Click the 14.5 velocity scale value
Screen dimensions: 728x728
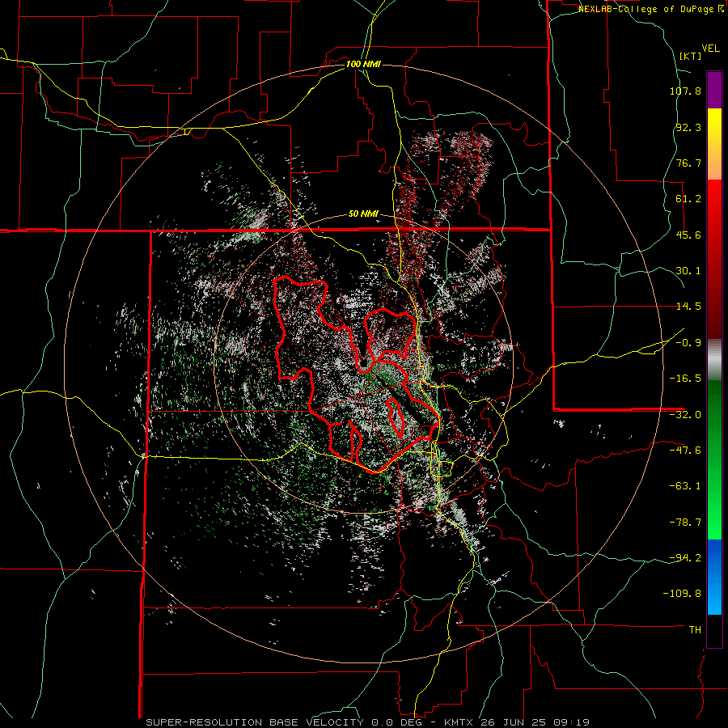(x=688, y=307)
